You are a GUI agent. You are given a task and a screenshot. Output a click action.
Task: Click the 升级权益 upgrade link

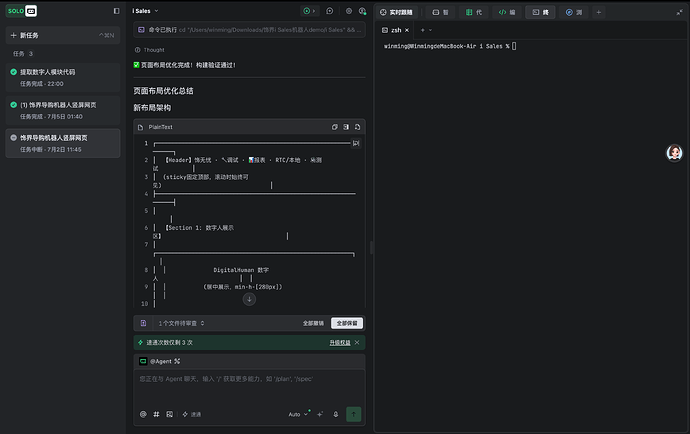pos(340,342)
